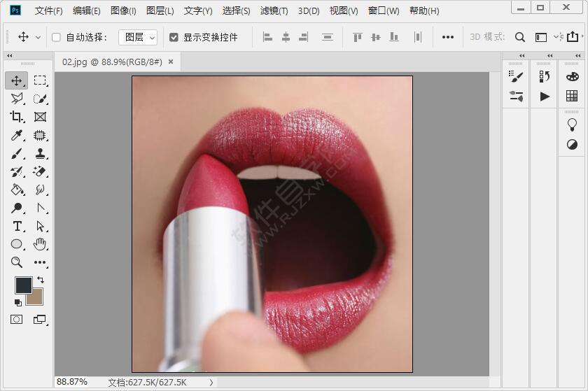The height and width of the screenshot is (391, 588).
Task: Pick the Clone Stamp tool
Action: 40,153
